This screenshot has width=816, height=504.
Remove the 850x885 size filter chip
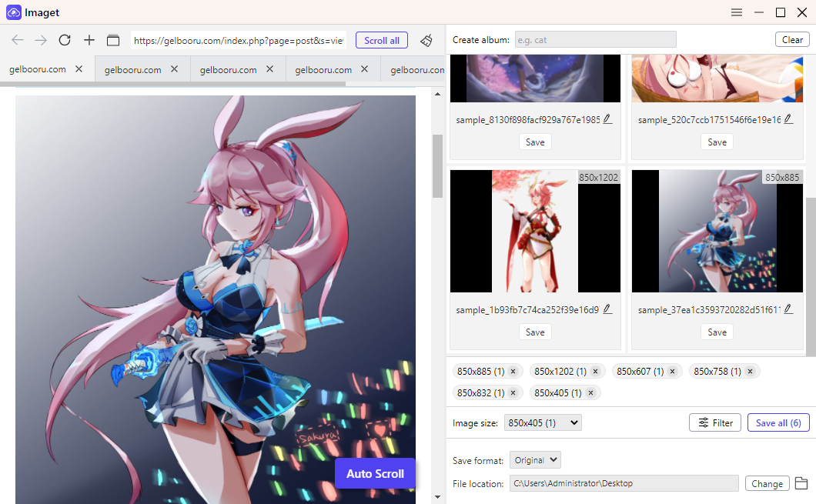(x=513, y=372)
